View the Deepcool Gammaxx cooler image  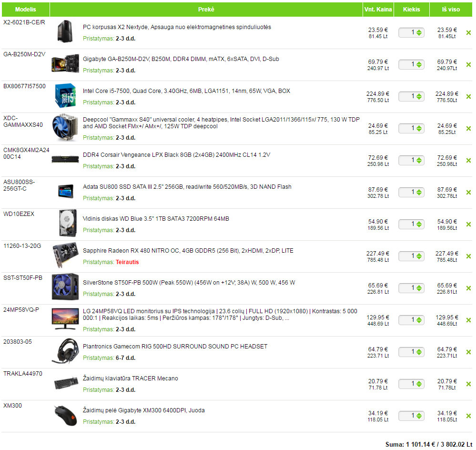65,127
